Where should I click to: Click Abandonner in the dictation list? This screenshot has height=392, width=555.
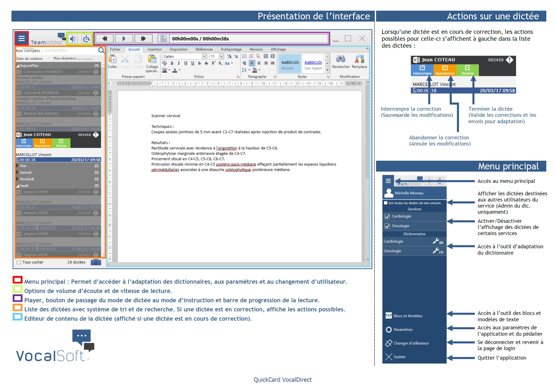pyautogui.click(x=42, y=143)
